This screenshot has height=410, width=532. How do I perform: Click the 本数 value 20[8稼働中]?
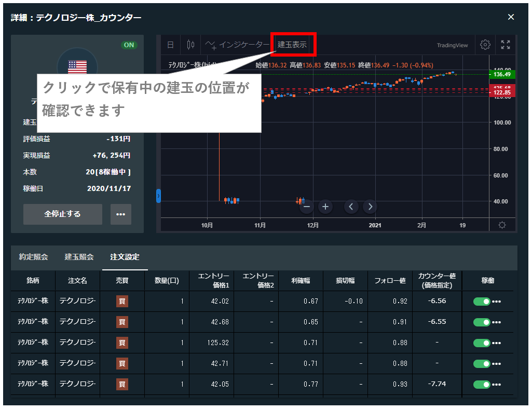(108, 172)
